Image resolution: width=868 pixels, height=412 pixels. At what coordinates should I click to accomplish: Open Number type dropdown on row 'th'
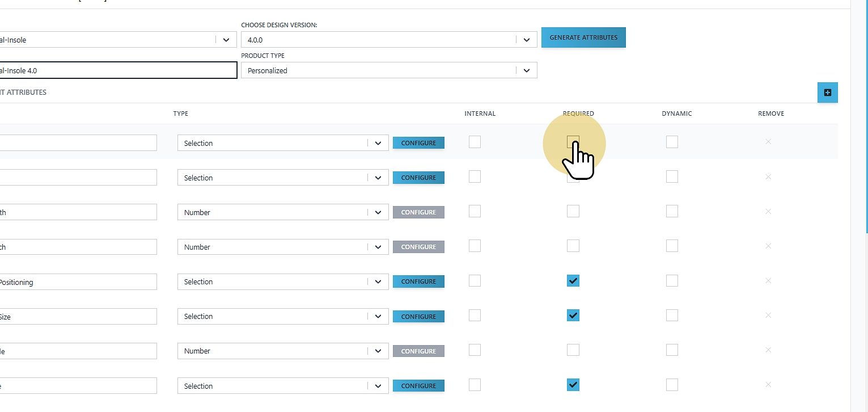click(x=283, y=212)
